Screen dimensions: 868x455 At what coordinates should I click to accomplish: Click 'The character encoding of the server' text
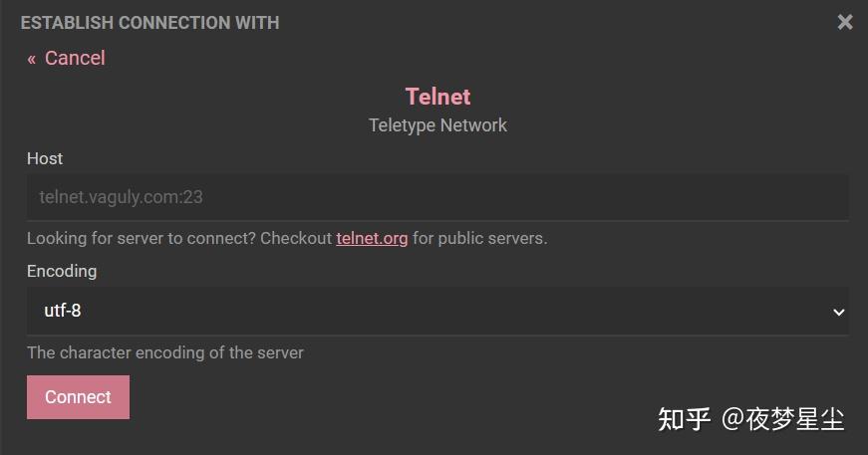(165, 352)
